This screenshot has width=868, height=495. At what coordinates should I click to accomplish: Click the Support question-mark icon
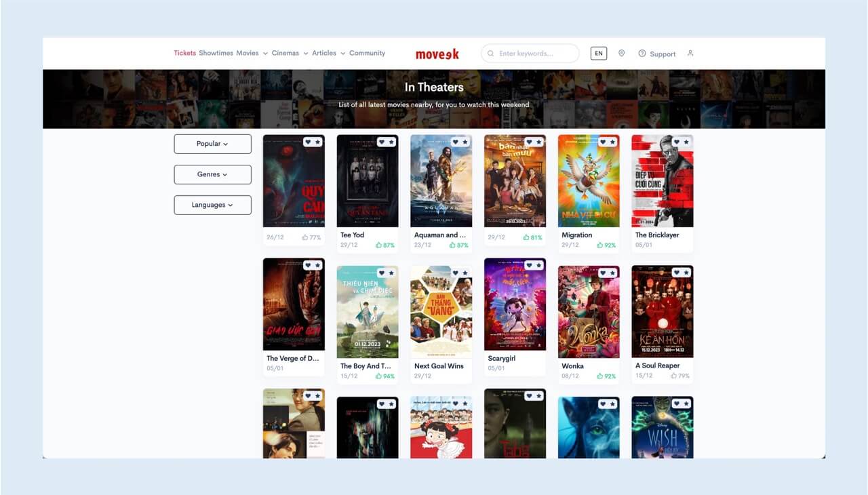(642, 54)
